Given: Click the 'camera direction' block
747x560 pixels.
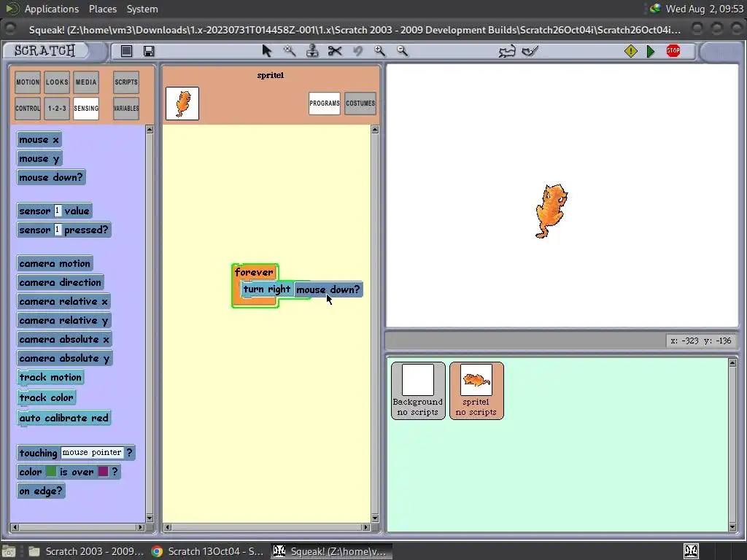Looking at the screenshot, I should click(x=61, y=282).
